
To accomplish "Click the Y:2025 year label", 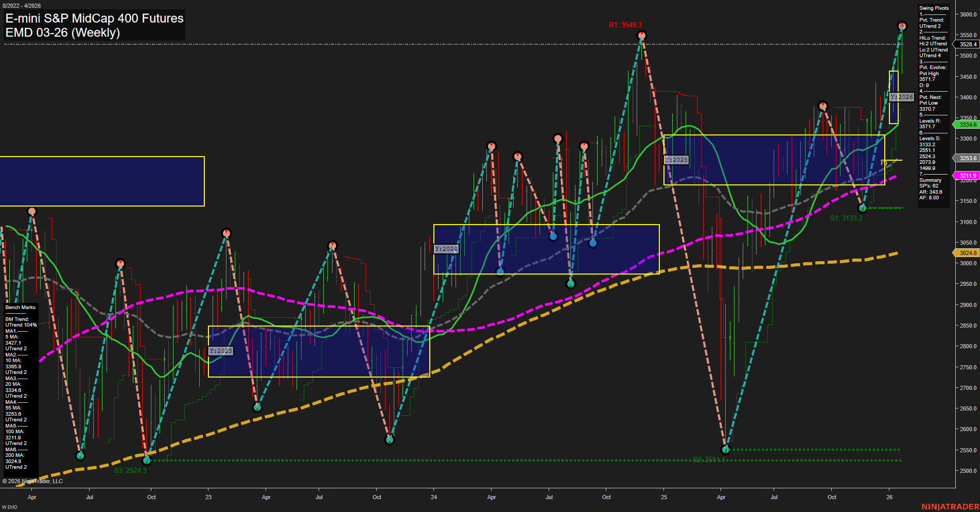I will (x=676, y=160).
